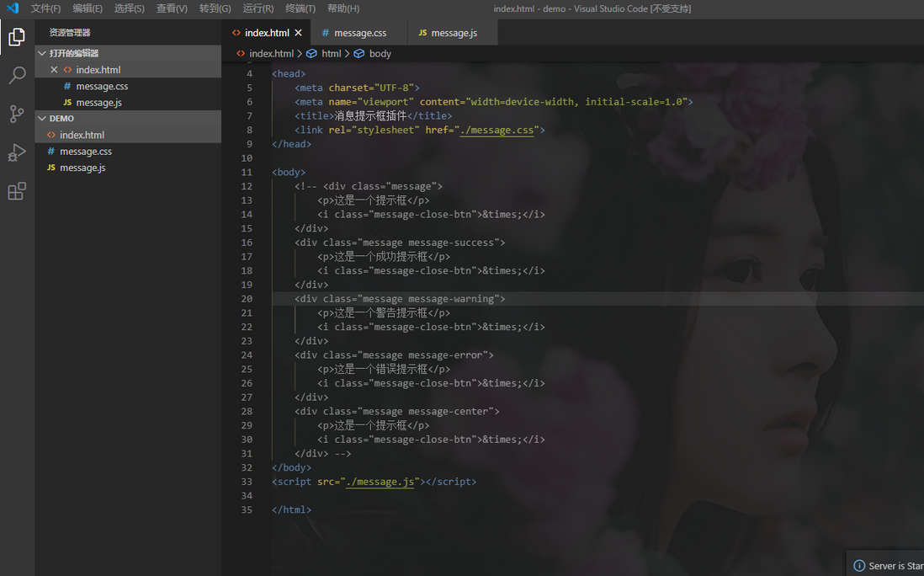924x576 pixels.
Task: Click the meta charset line
Action: pos(357,88)
